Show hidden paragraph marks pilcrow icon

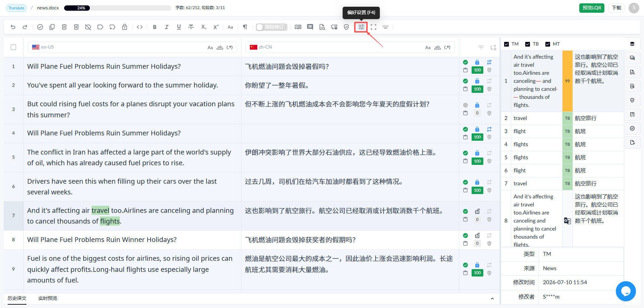[x=245, y=27]
